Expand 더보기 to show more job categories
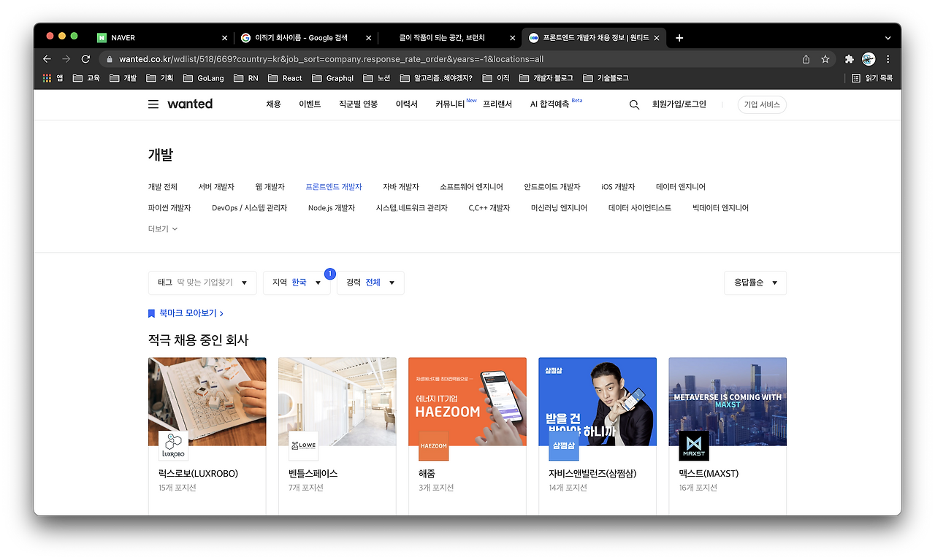 [162, 228]
